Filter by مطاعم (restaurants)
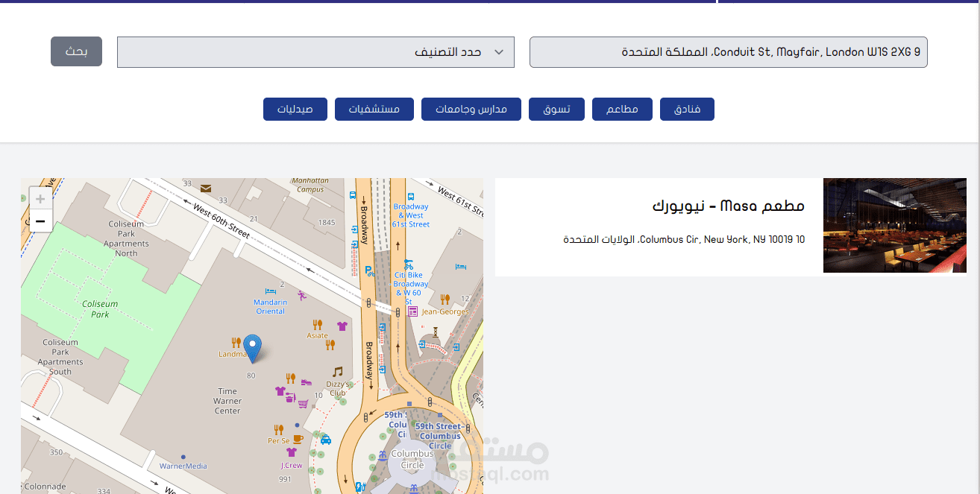This screenshot has width=980, height=494. [622, 109]
